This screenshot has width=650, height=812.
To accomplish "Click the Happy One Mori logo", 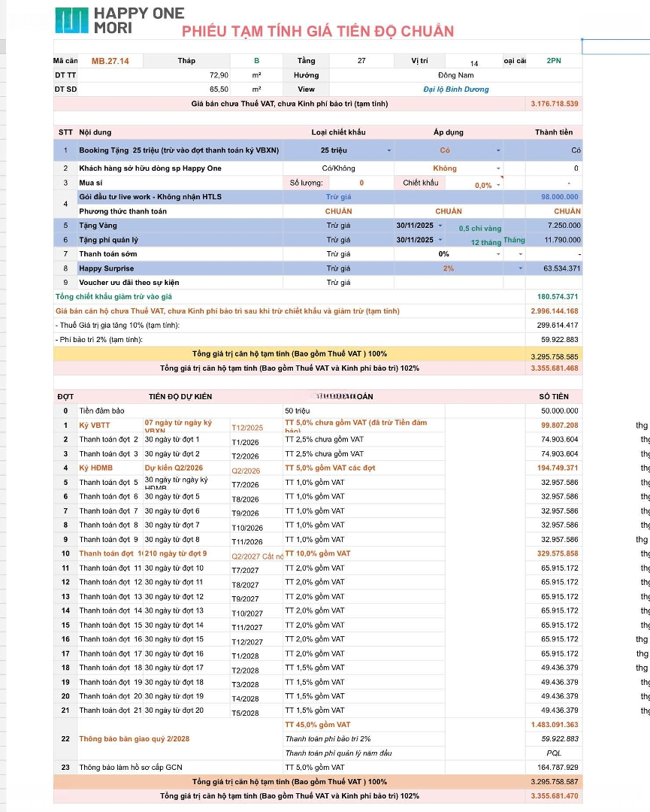I will click(x=120, y=20).
